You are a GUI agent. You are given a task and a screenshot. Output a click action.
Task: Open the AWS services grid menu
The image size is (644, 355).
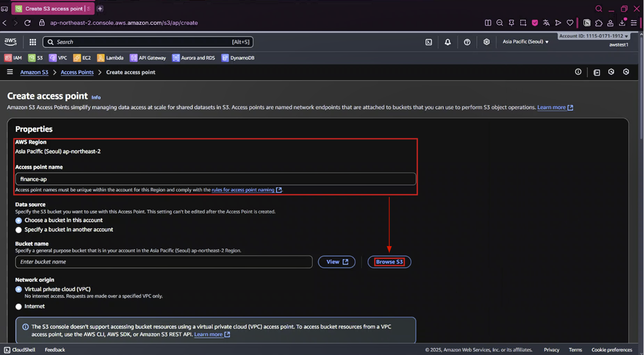pyautogui.click(x=33, y=42)
